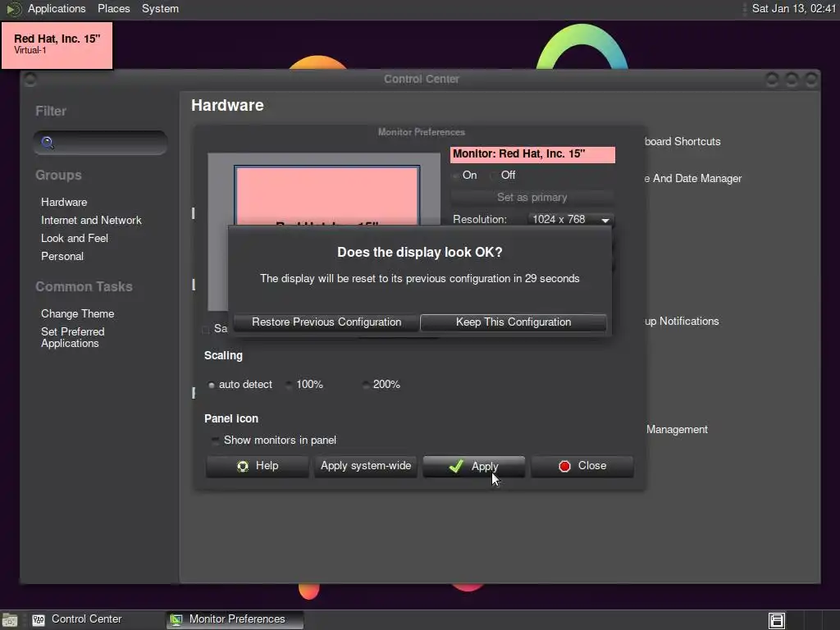Screen dimensions: 840x630
Task: Open the Resolution 1024 x 768 dropdown
Action: (571, 220)
